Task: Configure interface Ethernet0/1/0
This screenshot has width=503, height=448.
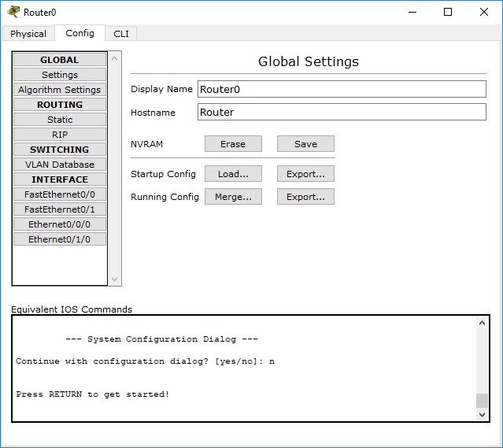Action: (x=60, y=239)
